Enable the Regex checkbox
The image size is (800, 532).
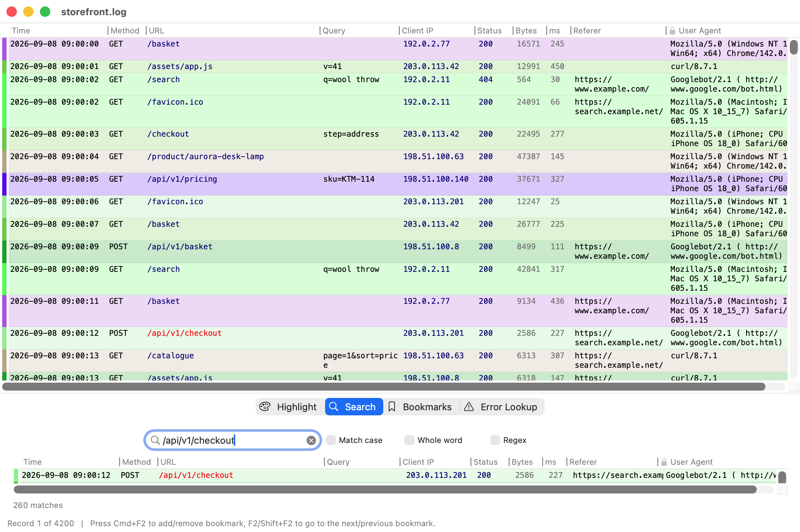point(495,440)
